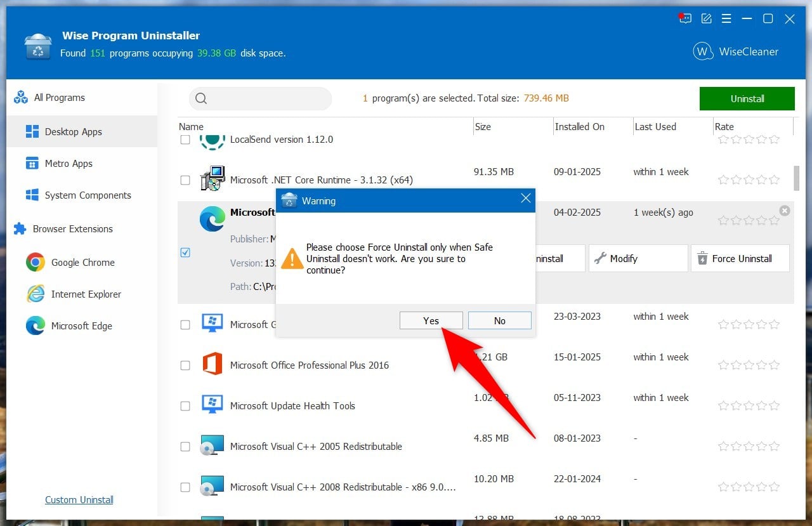The height and width of the screenshot is (526, 812).
Task: Open the hamburger menu icon
Action: click(x=726, y=18)
